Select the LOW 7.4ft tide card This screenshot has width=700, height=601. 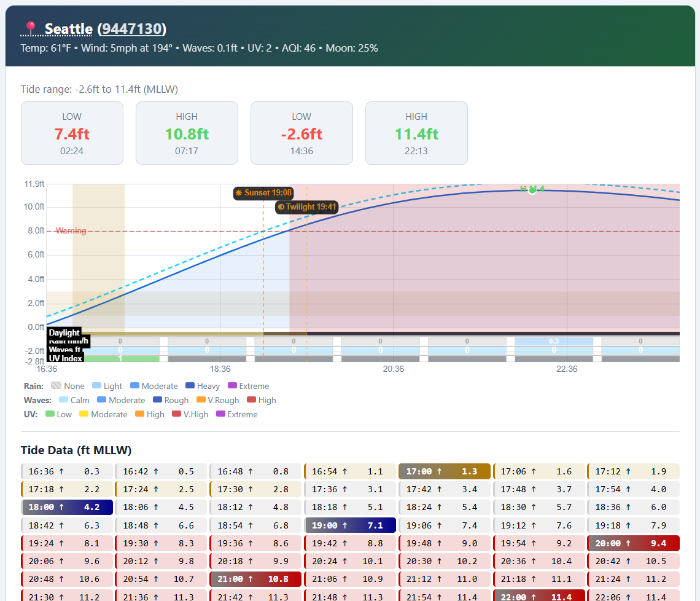click(72, 133)
